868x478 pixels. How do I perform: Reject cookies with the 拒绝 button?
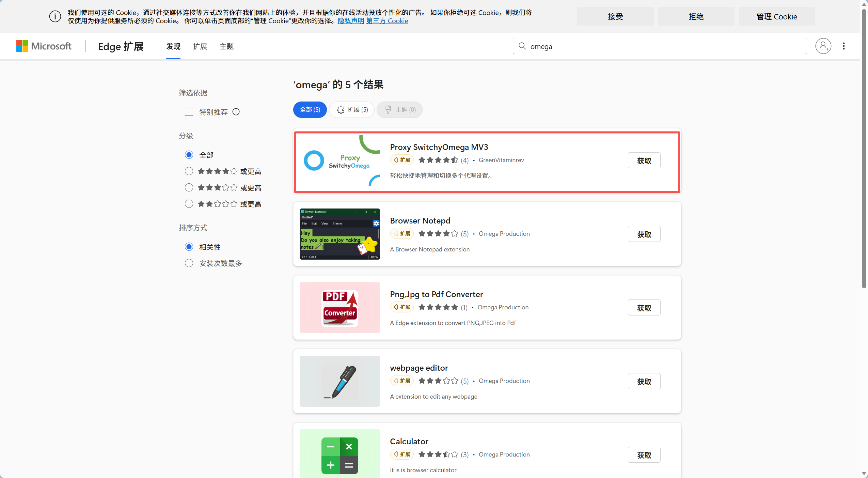click(696, 16)
